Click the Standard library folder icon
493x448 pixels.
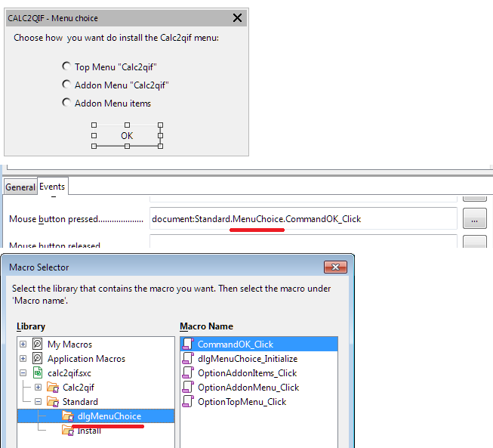pos(53,402)
